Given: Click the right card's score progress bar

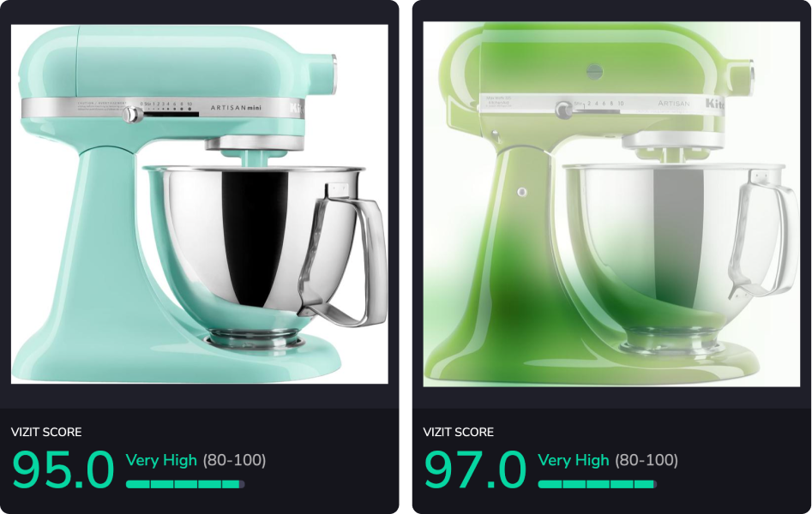Looking at the screenshot, I should coord(597,485).
